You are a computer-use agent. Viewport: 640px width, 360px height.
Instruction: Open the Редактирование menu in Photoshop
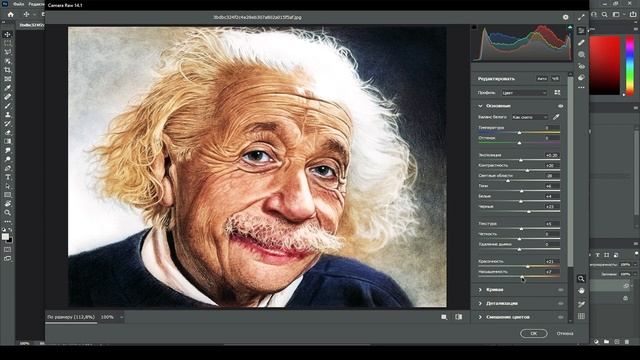point(36,4)
